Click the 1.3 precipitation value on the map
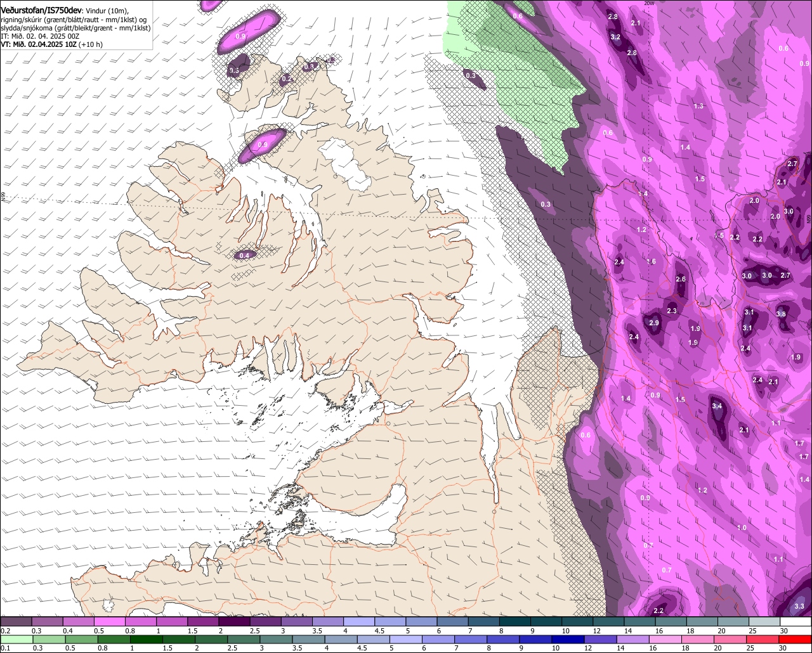The width and height of the screenshot is (812, 653). [x=698, y=106]
